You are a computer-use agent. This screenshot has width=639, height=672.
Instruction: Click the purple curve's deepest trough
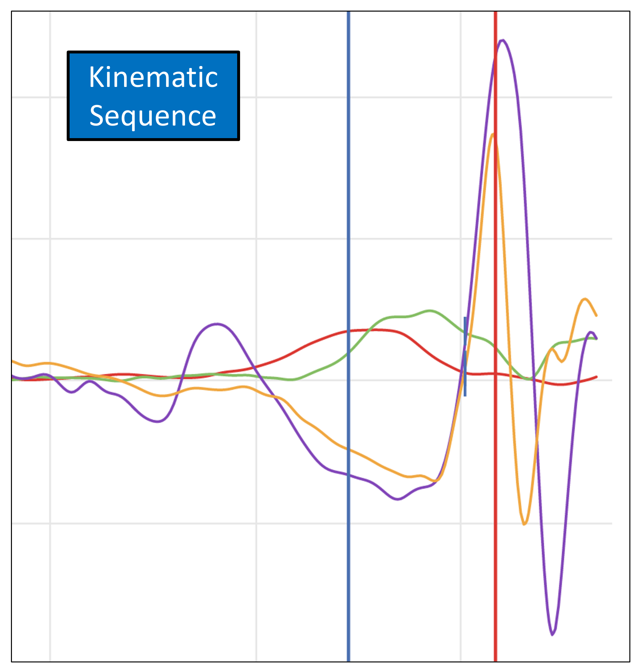pos(553,635)
